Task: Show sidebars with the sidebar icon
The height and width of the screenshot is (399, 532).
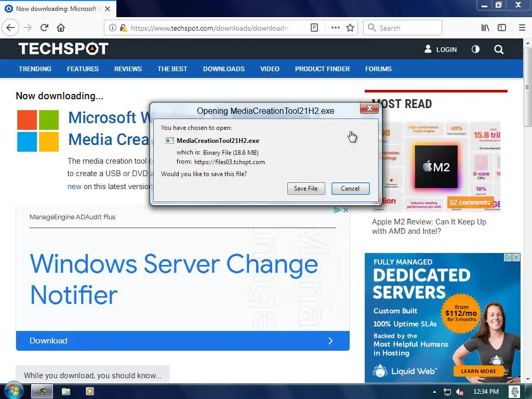Action: click(x=502, y=28)
